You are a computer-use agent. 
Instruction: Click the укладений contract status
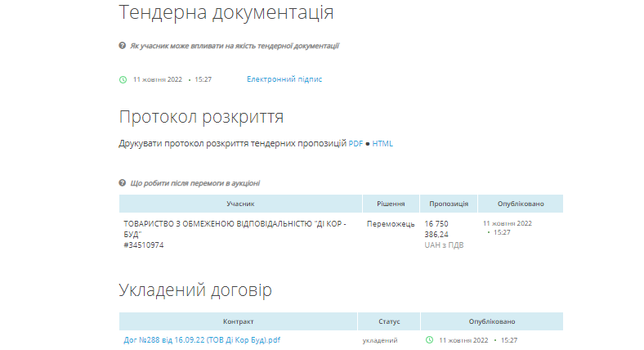pos(380,339)
